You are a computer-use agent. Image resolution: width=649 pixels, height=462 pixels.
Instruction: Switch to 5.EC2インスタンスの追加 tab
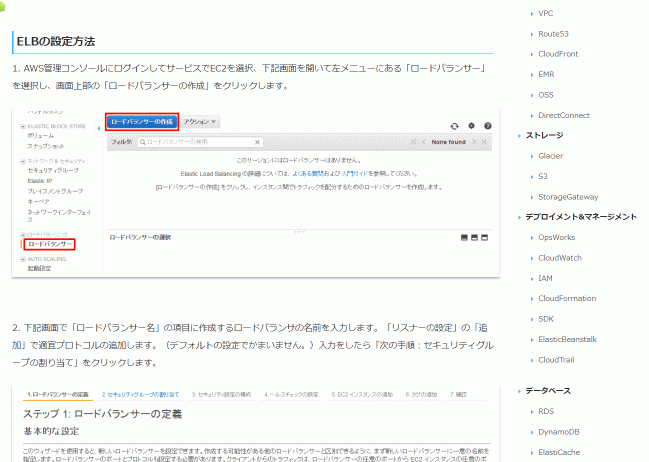(362, 395)
